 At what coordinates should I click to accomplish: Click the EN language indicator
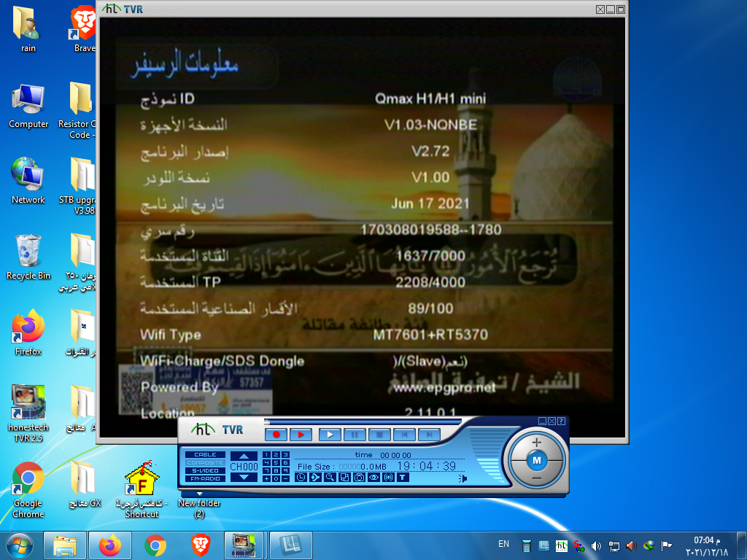[503, 544]
